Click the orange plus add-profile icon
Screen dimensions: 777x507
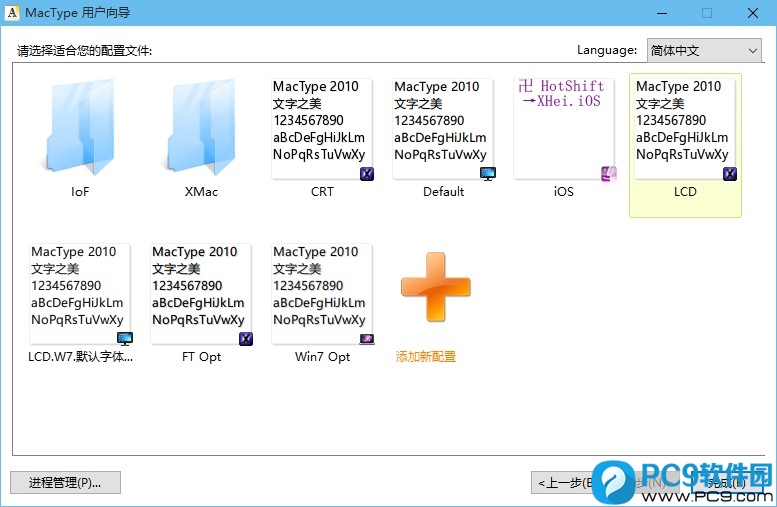436,286
